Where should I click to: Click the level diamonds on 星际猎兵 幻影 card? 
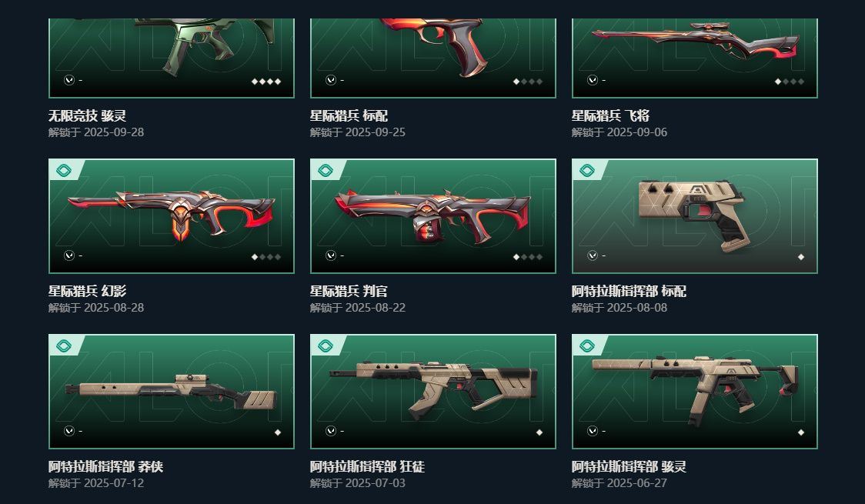(x=266, y=257)
